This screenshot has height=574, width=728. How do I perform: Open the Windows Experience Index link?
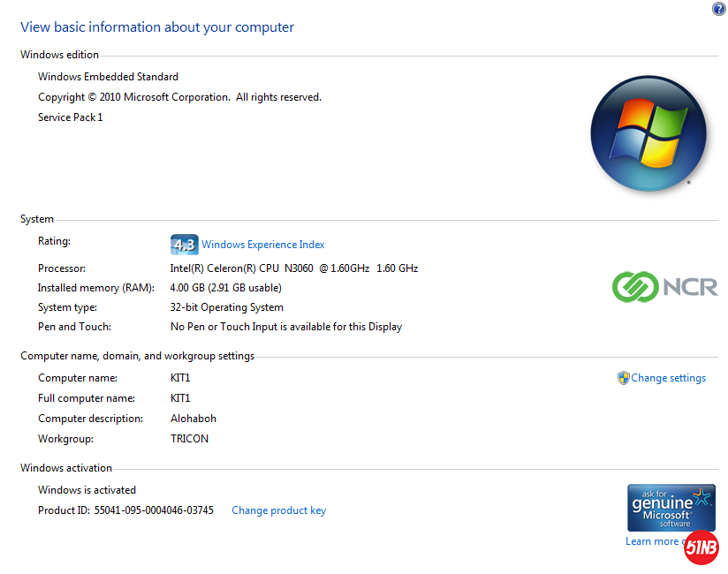coord(263,245)
